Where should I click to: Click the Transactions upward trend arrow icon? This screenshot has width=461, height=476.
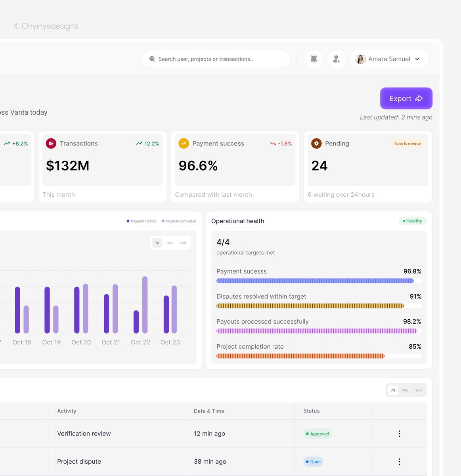point(139,144)
